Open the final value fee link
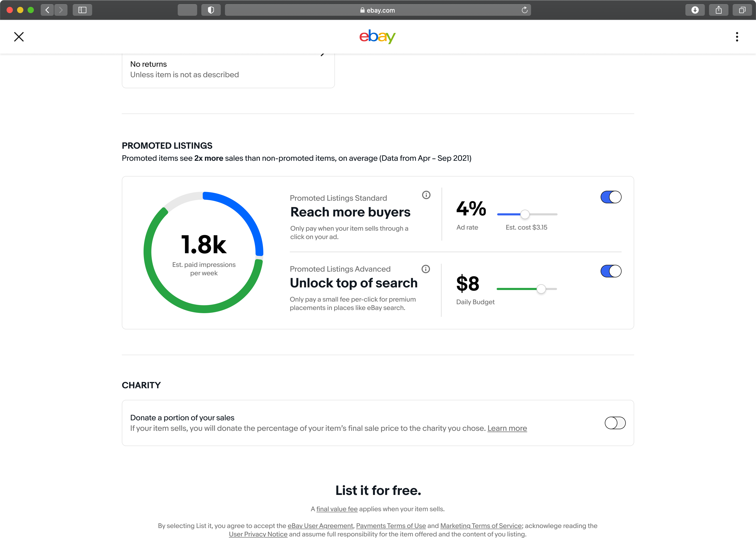756x538 pixels. pyautogui.click(x=337, y=509)
